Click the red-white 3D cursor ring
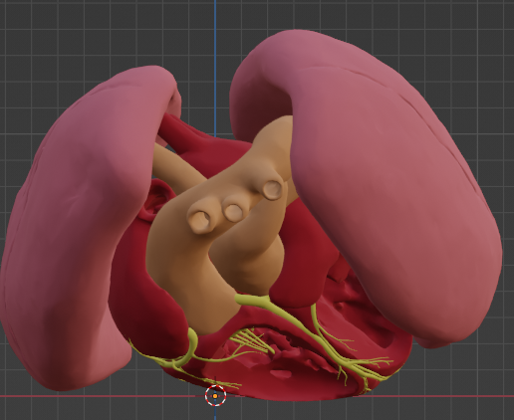Image resolution: width=514 pixels, height=420 pixels. click(215, 396)
